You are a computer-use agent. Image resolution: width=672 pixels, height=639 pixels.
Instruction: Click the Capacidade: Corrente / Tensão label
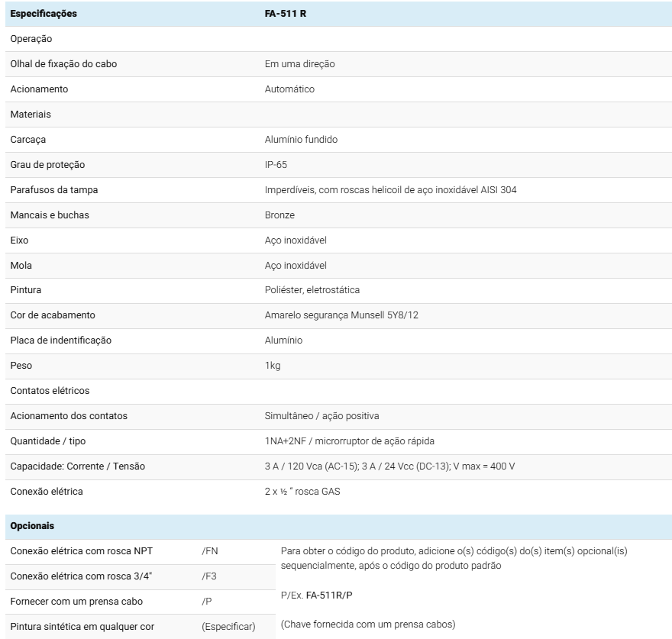[77, 466]
